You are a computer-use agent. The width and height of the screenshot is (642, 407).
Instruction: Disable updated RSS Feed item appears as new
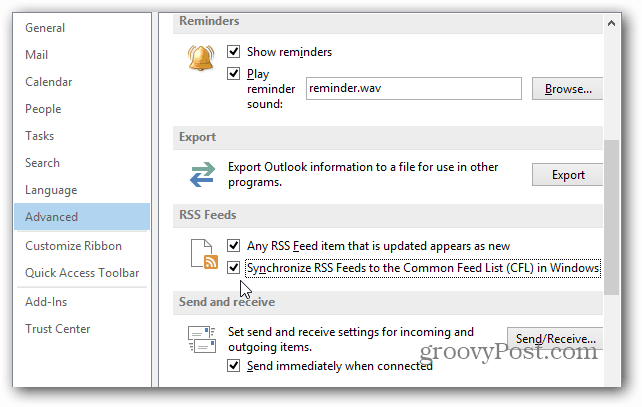pos(233,246)
